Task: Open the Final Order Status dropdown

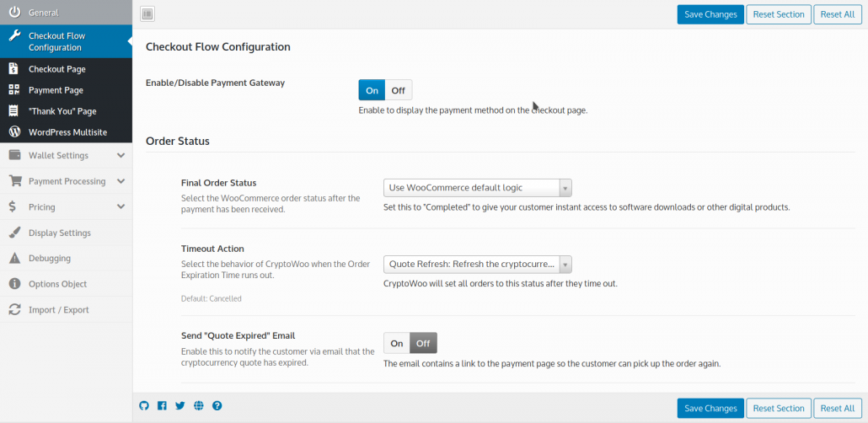Action: point(477,188)
